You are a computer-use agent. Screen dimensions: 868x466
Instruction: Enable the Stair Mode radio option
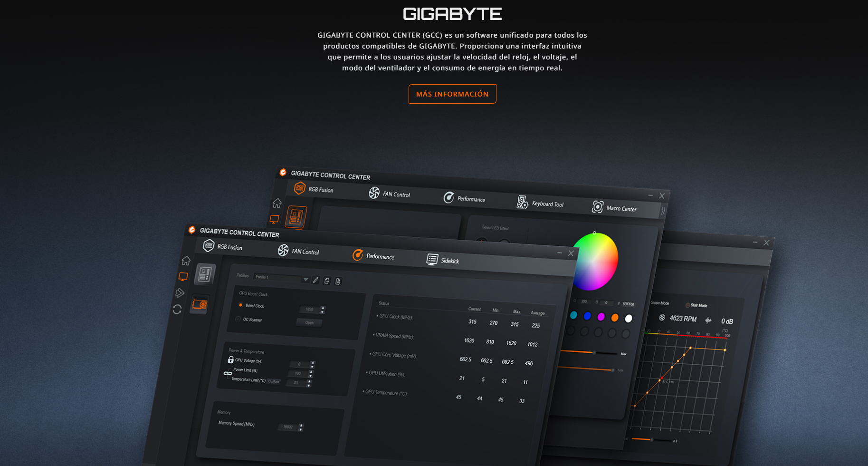[x=687, y=305]
